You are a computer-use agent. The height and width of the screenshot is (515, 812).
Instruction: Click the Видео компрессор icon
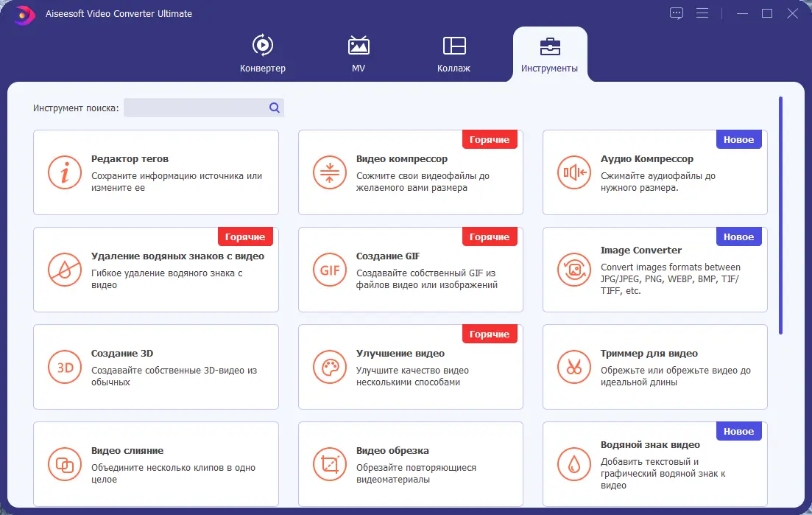point(329,172)
